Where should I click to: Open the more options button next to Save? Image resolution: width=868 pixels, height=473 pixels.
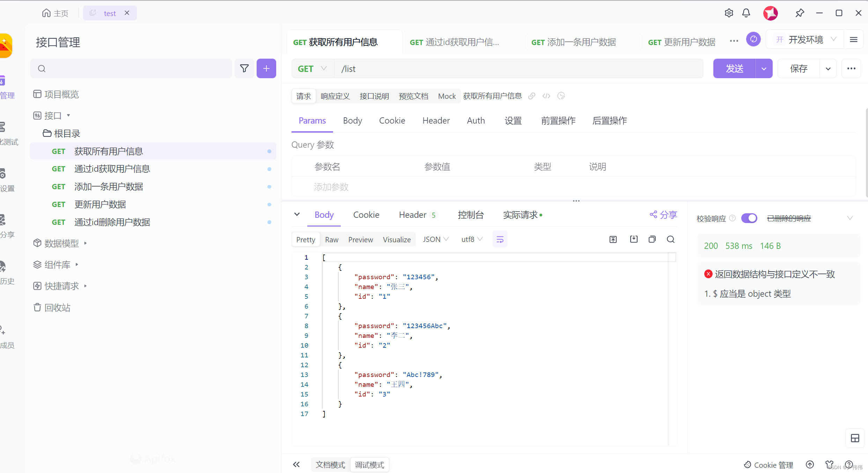[851, 68]
